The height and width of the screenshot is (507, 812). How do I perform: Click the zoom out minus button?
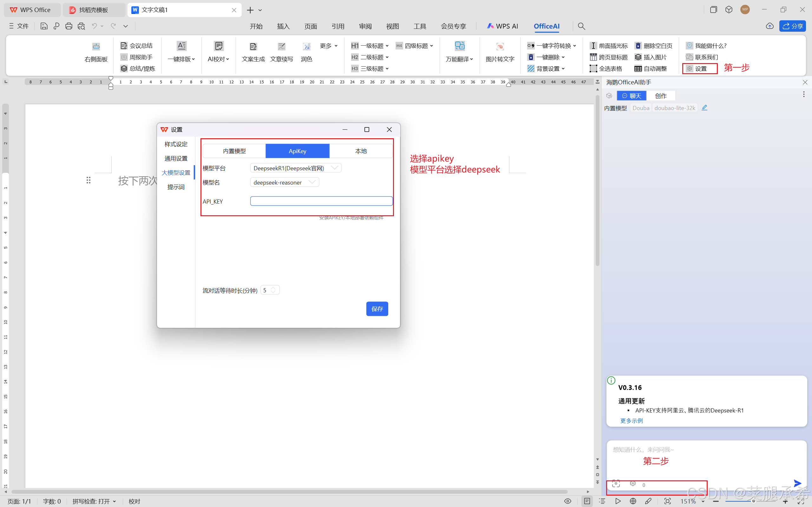pyautogui.click(x=716, y=501)
